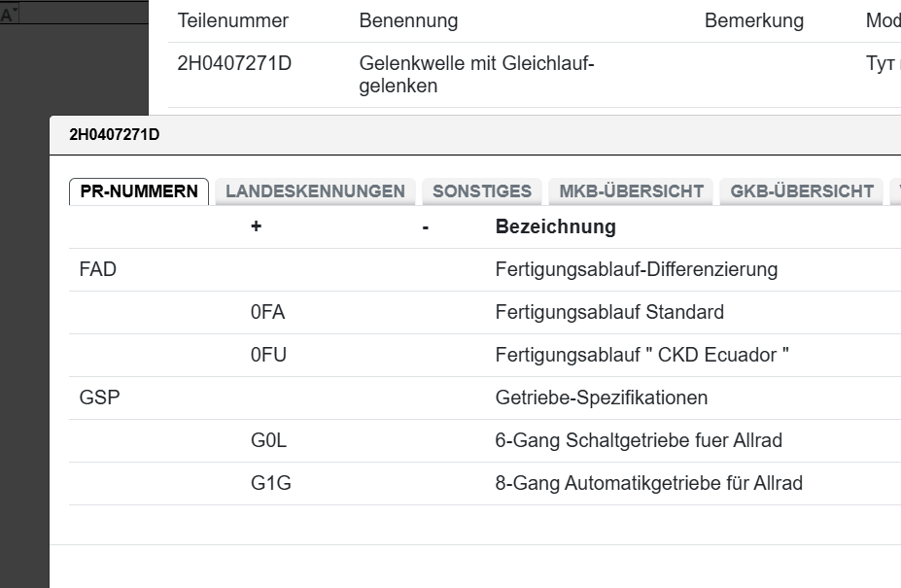901x588 pixels.
Task: Click the Benennung column header
Action: 408,20
